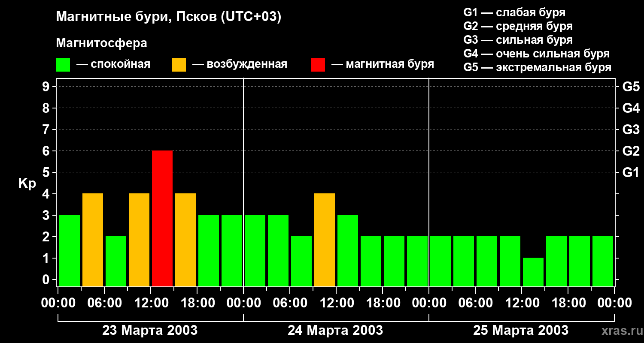
Task: Click the G3 — сильная буря legend line
Action: (x=518, y=40)
